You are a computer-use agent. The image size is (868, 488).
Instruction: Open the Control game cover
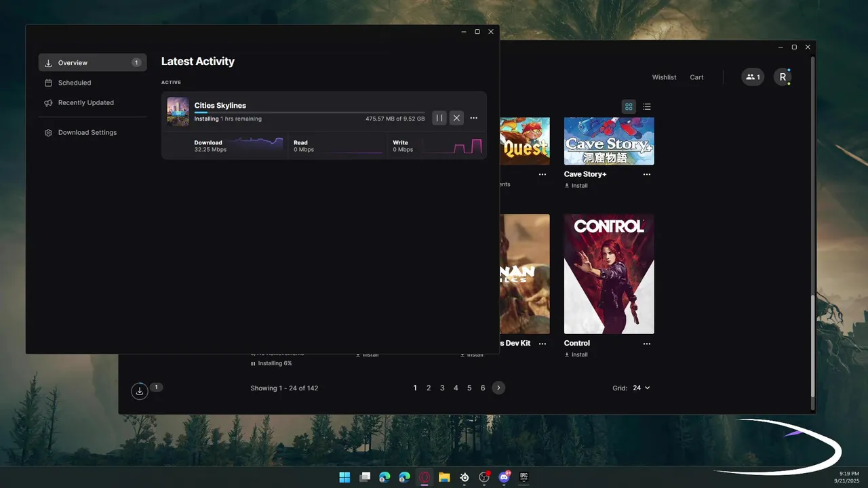pos(609,274)
